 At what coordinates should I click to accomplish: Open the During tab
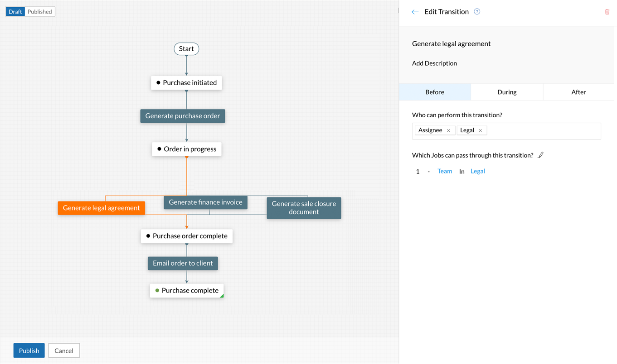point(507,92)
